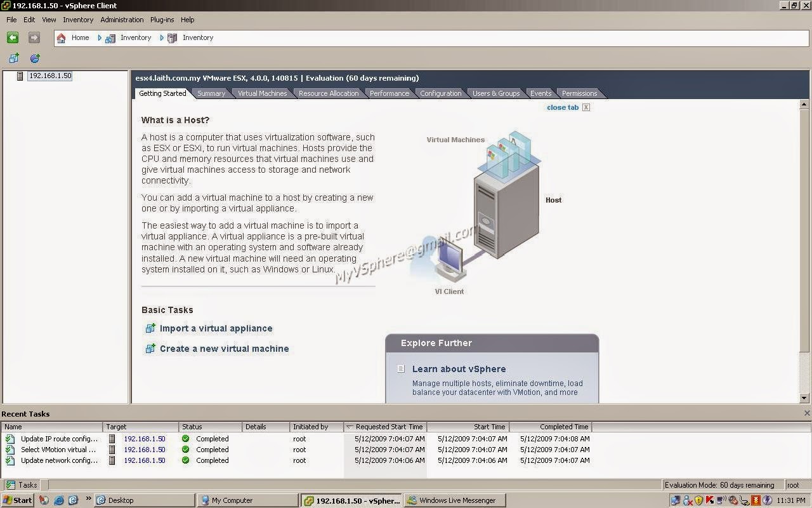The height and width of the screenshot is (508, 812).
Task: Sort tasks by Target column header
Action: [x=141, y=427]
